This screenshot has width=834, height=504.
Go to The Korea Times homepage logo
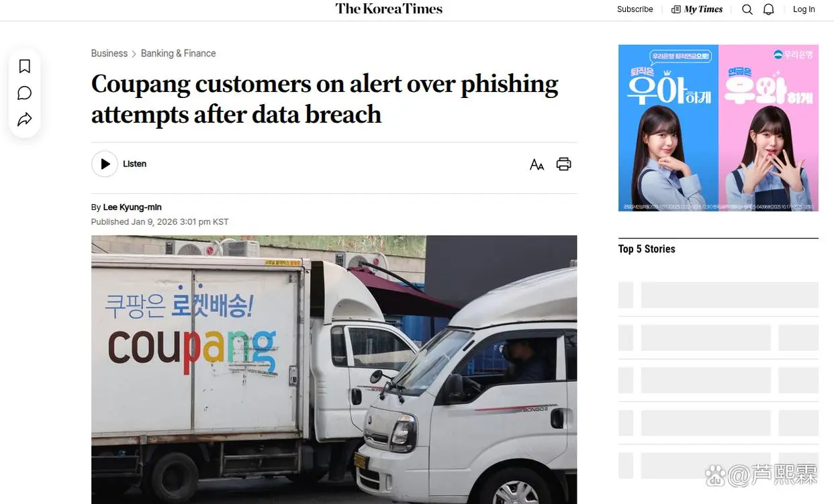389,9
